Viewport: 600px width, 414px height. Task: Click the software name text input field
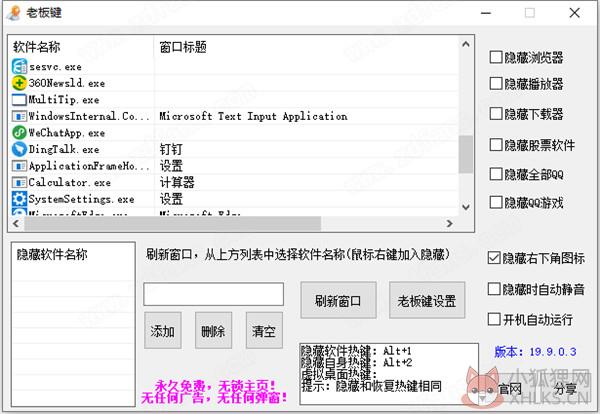[214, 294]
